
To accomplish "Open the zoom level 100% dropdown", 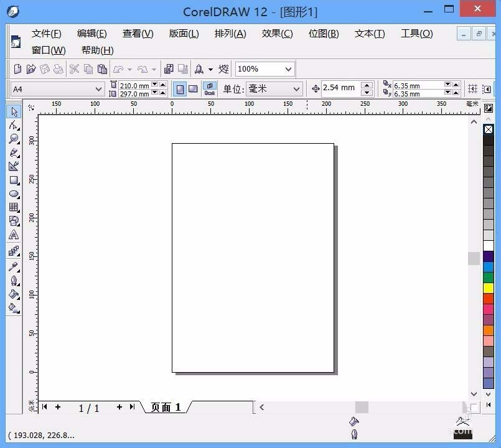I will (288, 69).
